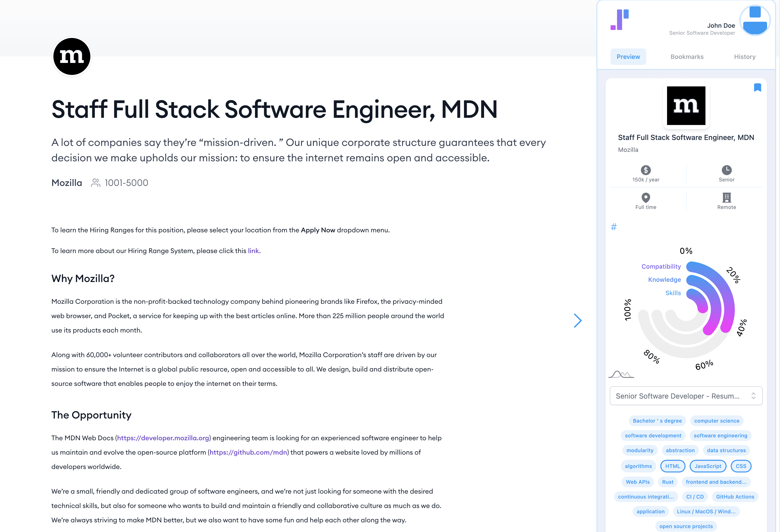Click the purple app logo in the panel header
The height and width of the screenshot is (532, 780).
[620, 19]
